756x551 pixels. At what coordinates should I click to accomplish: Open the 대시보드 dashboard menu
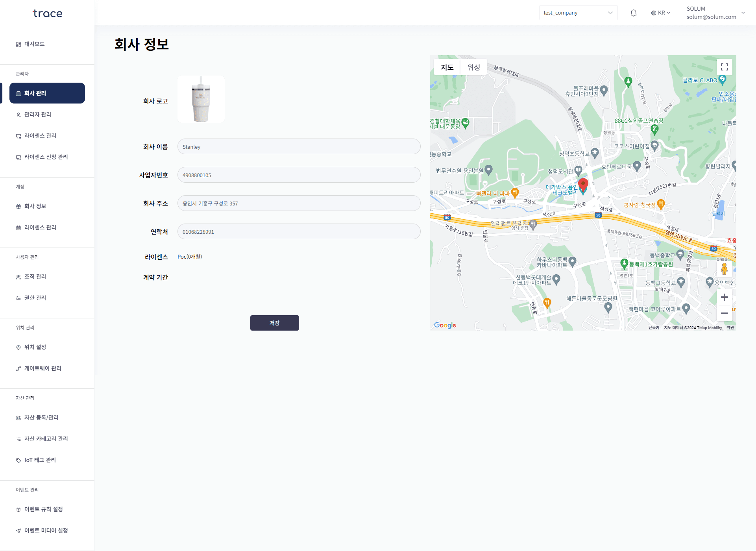pyautogui.click(x=34, y=44)
